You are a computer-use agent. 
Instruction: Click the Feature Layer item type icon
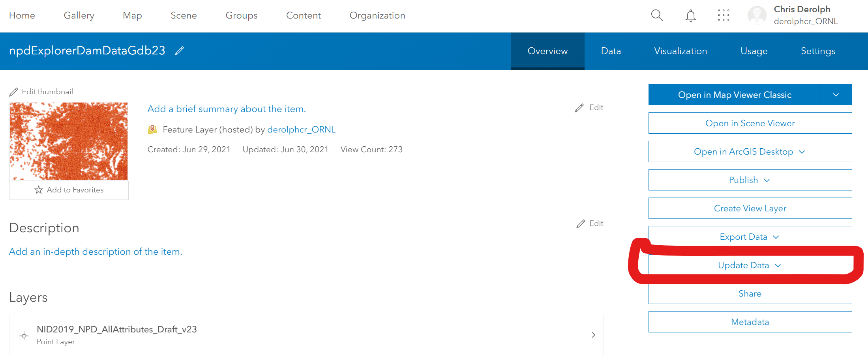pyautogui.click(x=153, y=129)
